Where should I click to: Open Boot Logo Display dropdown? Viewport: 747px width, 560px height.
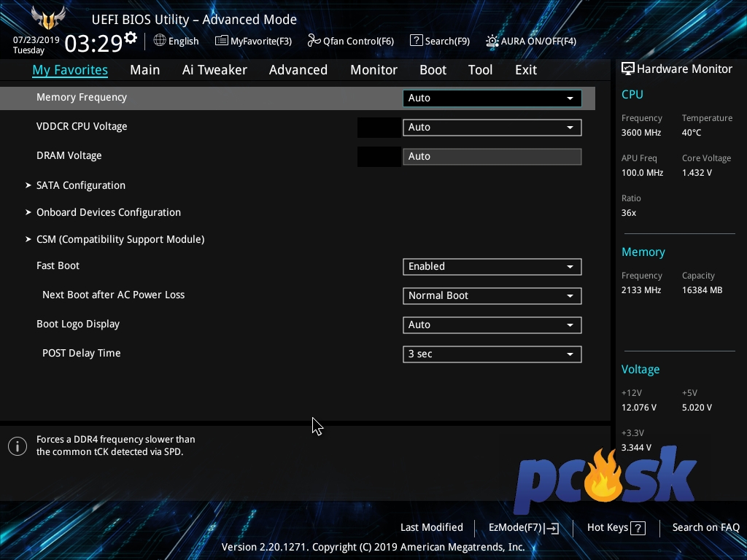tap(492, 324)
